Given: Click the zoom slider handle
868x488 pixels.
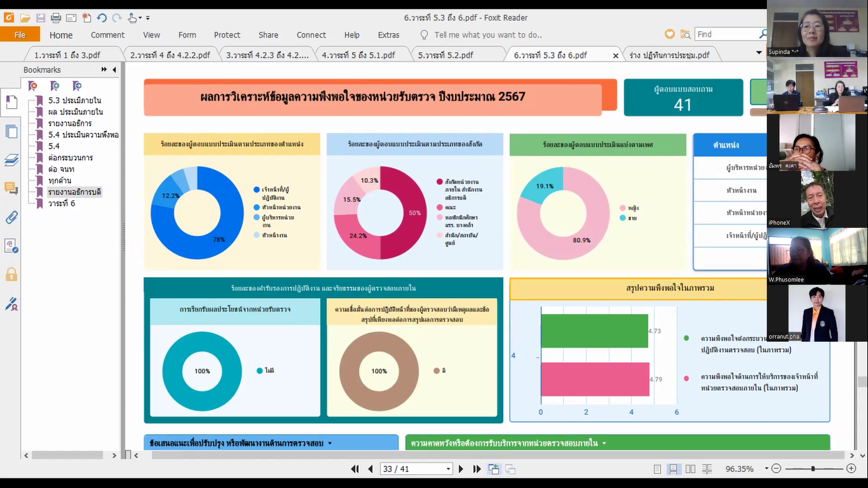Looking at the screenshot, I should point(813,469).
